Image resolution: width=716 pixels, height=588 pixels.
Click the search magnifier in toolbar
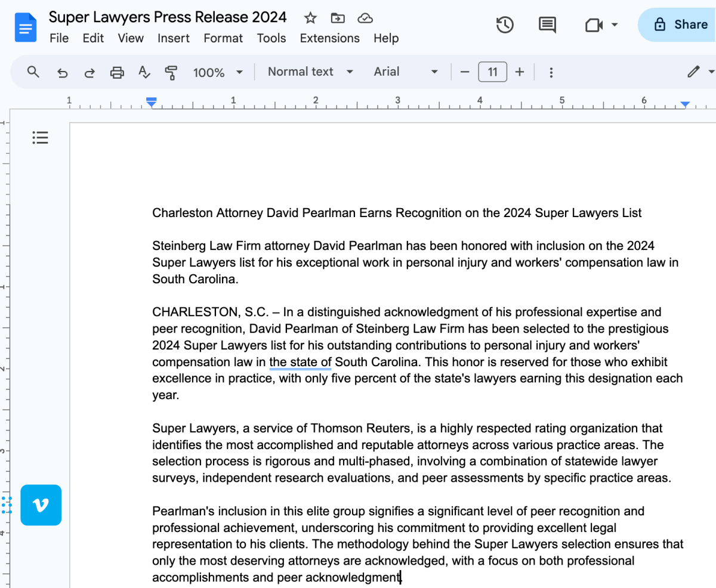(33, 72)
